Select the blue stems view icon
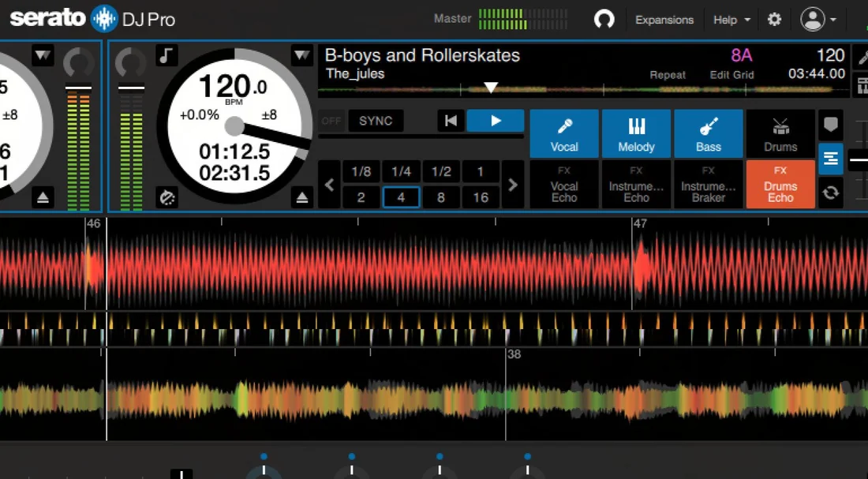 coord(830,159)
